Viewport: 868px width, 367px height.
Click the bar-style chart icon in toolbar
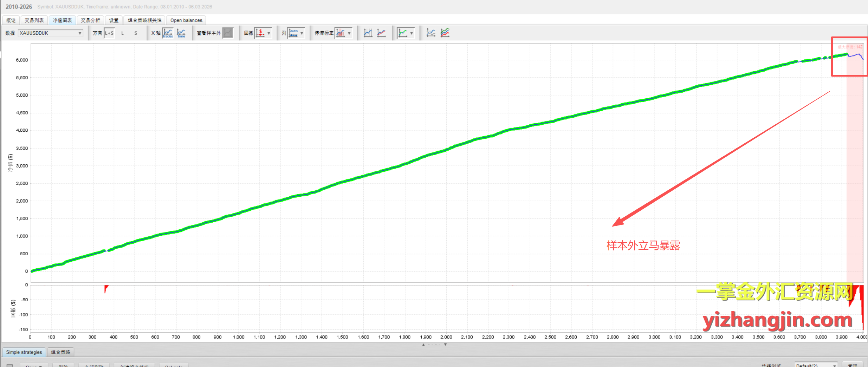[368, 33]
